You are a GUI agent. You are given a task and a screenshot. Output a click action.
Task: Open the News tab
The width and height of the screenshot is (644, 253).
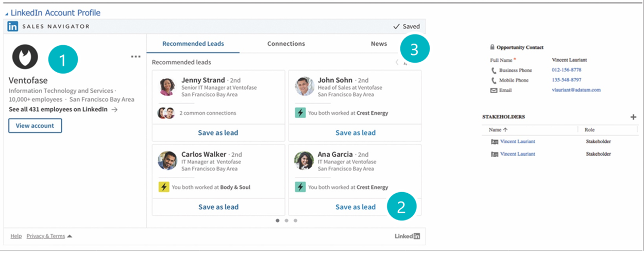pyautogui.click(x=379, y=44)
